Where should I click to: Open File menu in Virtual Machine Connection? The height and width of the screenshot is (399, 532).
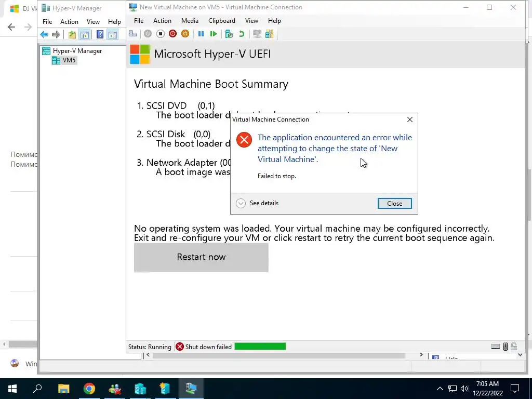[139, 21]
